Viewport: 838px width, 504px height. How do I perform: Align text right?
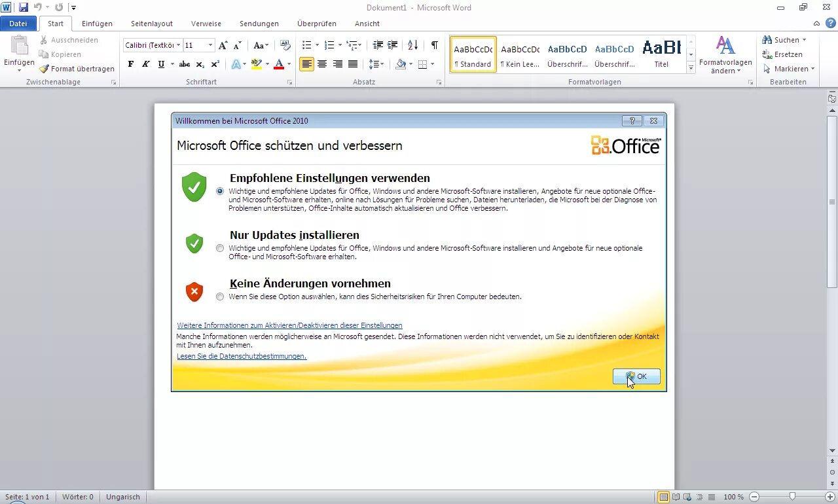(x=338, y=64)
